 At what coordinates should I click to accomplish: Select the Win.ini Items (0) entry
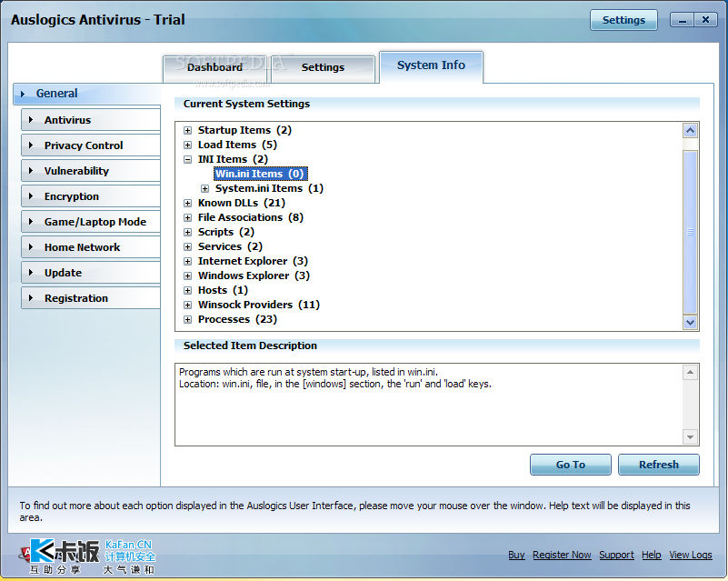click(x=260, y=174)
